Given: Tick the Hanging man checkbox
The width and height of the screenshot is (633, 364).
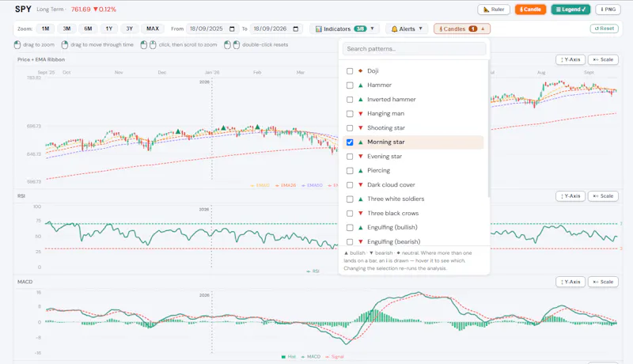Looking at the screenshot, I should tap(350, 114).
